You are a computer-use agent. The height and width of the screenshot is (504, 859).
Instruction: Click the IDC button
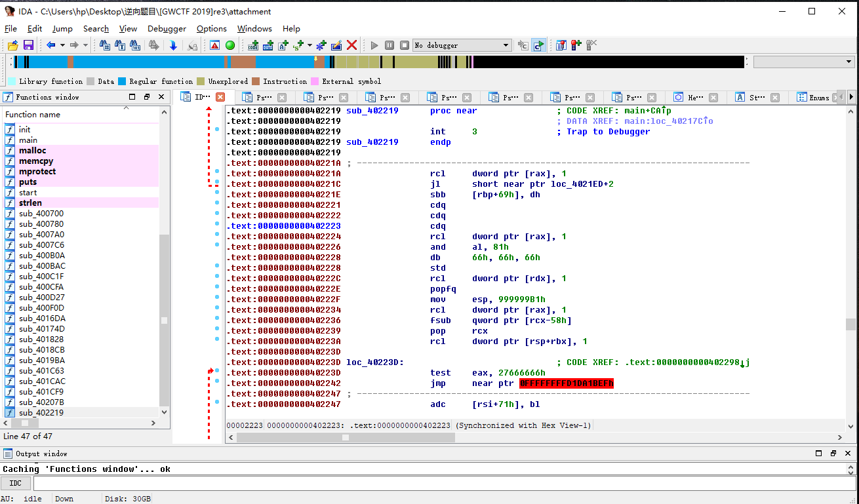[x=16, y=484]
